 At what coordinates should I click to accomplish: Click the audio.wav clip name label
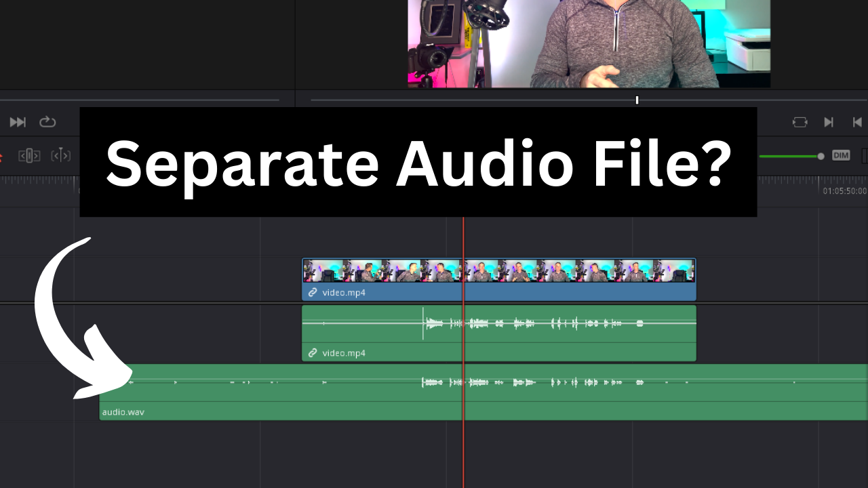(123, 411)
